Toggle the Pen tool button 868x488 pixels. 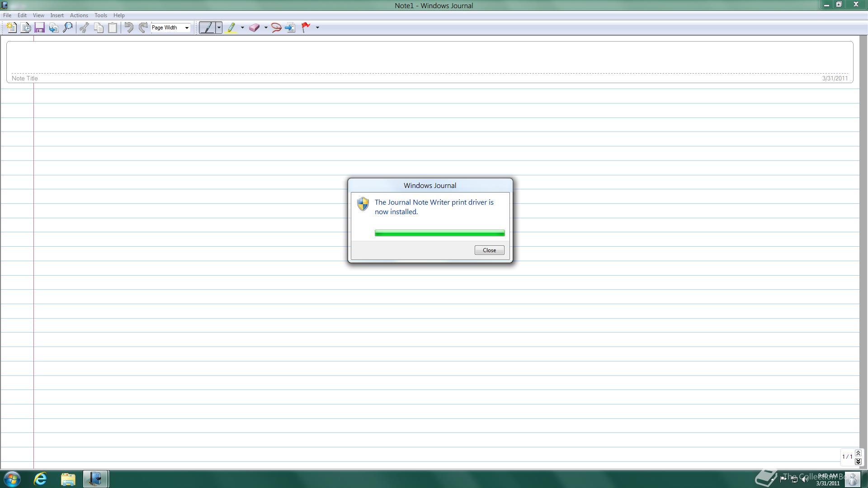click(207, 28)
